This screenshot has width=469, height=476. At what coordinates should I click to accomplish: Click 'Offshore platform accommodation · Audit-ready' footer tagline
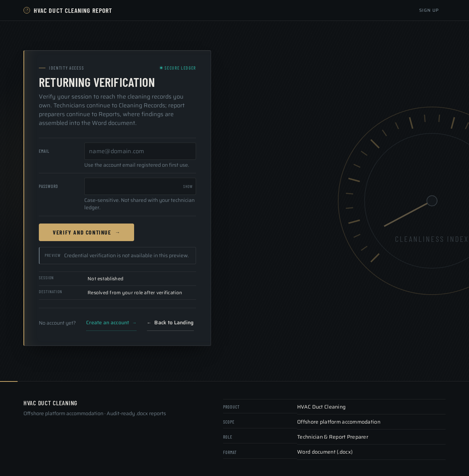pyautogui.click(x=95, y=413)
